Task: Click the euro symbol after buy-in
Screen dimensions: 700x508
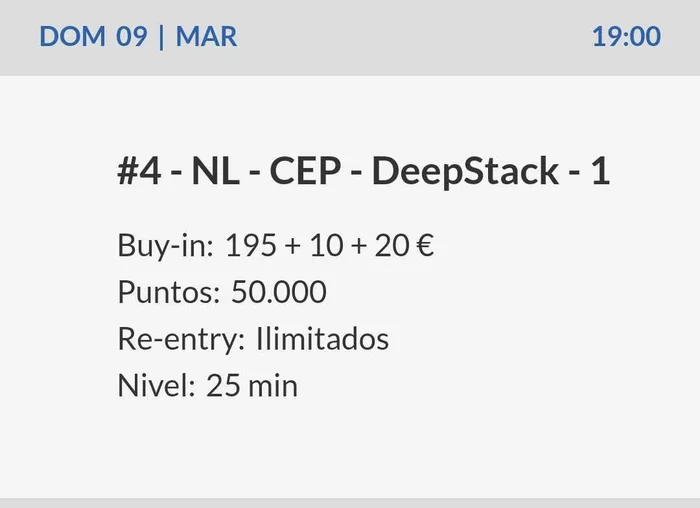Action: (424, 245)
